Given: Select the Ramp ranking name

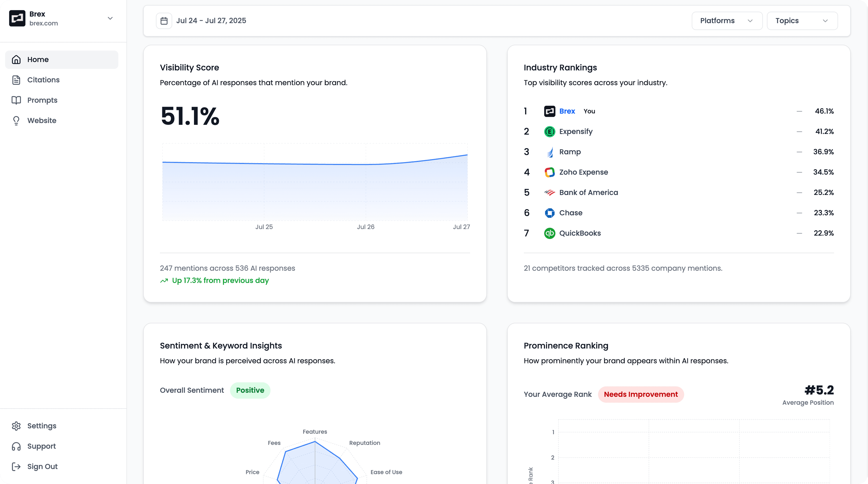Looking at the screenshot, I should click(570, 152).
